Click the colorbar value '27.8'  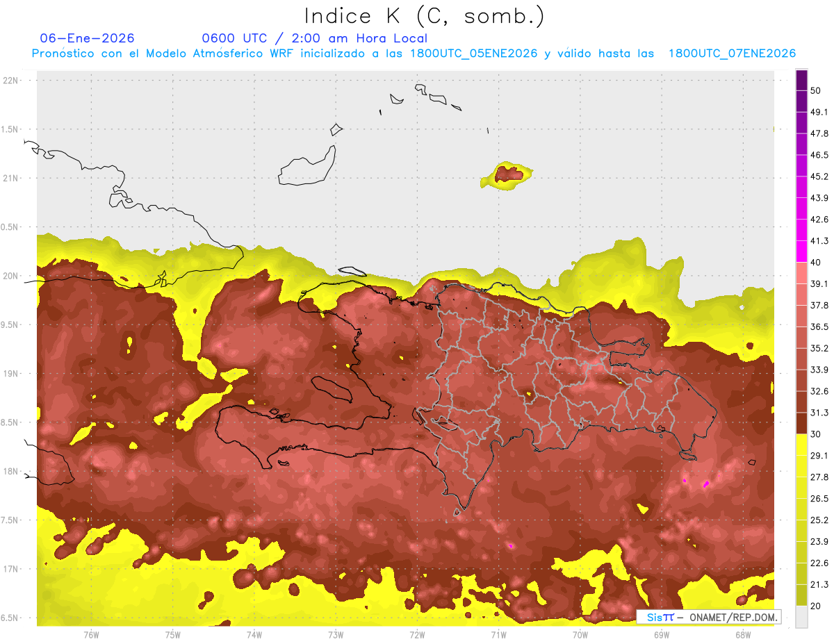pos(819,477)
